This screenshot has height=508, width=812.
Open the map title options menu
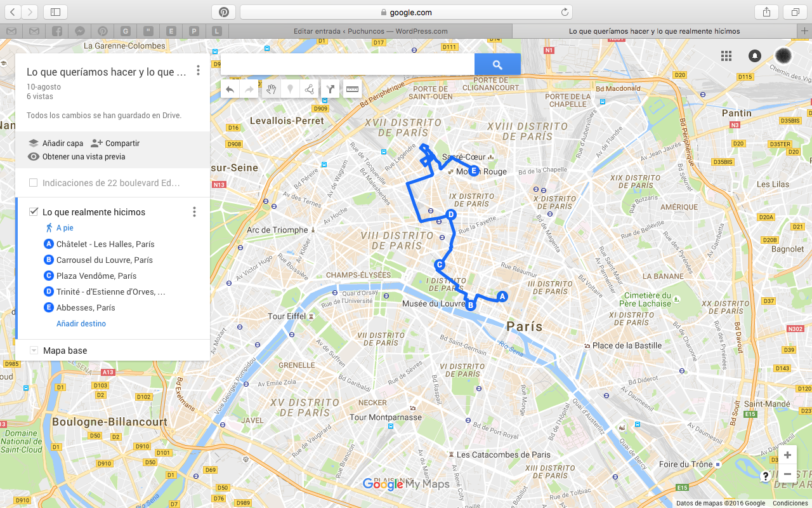pos(198,70)
